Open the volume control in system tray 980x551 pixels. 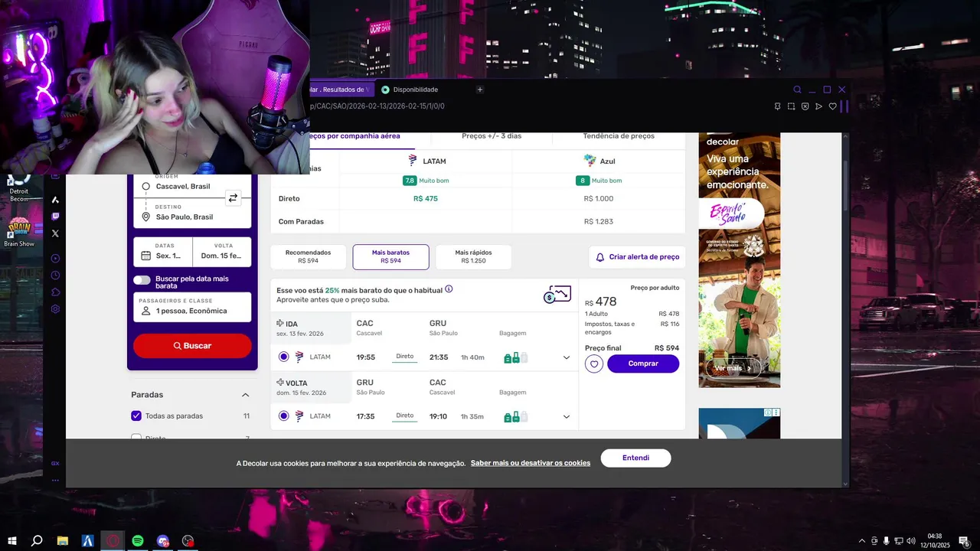911,541
